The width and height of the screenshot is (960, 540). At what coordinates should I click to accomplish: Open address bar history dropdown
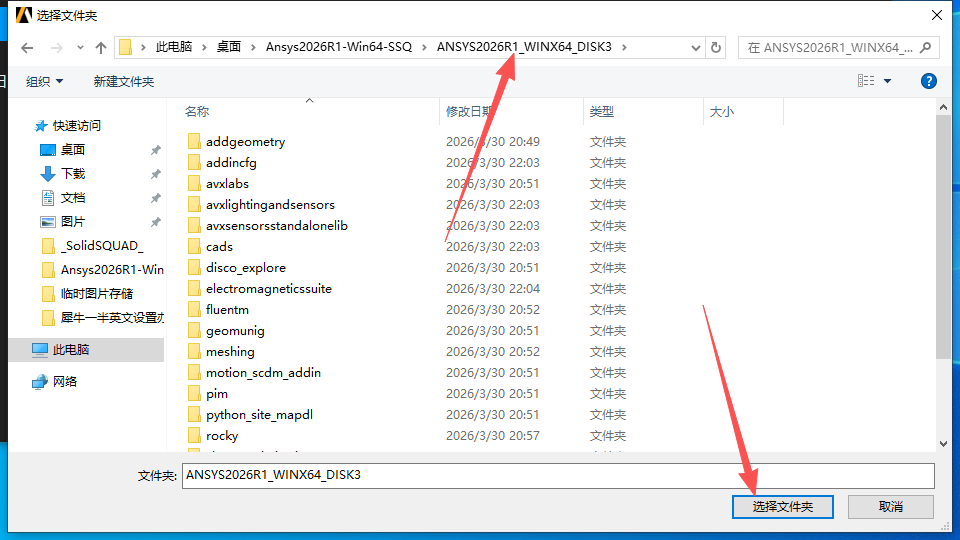coord(696,48)
